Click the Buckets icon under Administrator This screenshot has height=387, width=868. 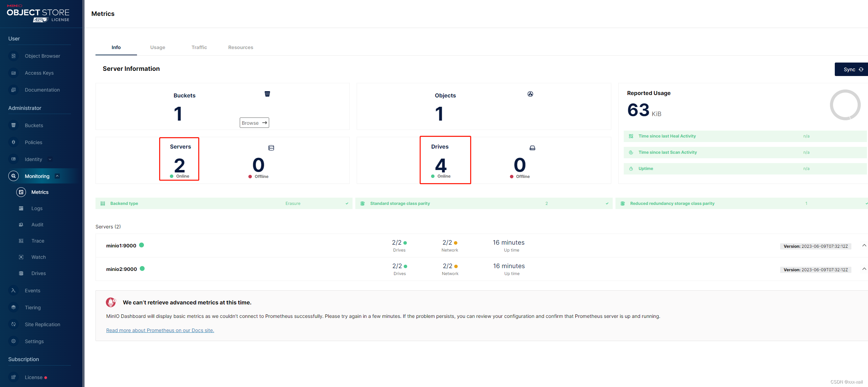click(13, 125)
